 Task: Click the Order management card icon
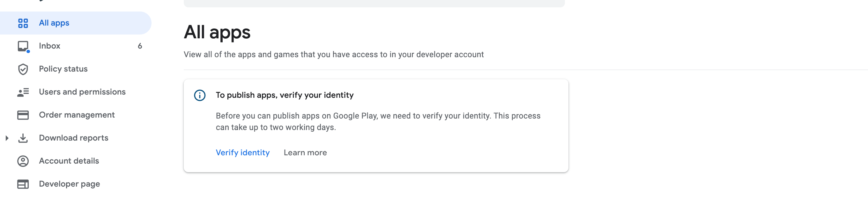click(x=23, y=115)
